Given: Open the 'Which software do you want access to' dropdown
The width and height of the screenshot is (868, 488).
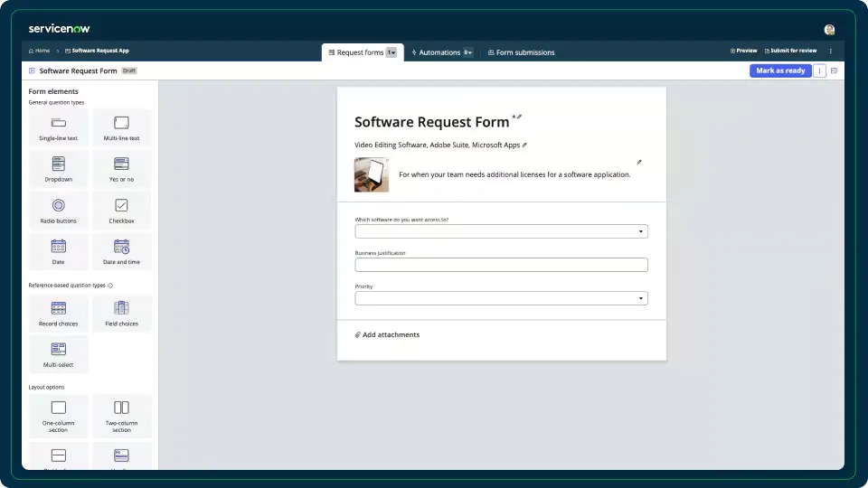Looking at the screenshot, I should (501, 231).
